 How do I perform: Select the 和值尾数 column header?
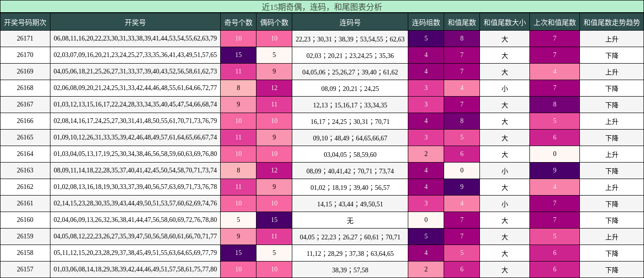pyautogui.click(x=462, y=22)
